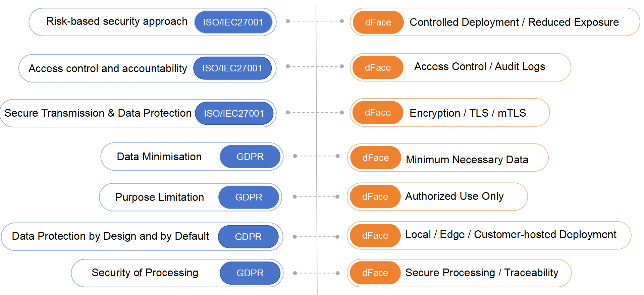Click the dFace badge next to Encryption / TLS
644x295 pixels.
pyautogui.click(x=378, y=113)
